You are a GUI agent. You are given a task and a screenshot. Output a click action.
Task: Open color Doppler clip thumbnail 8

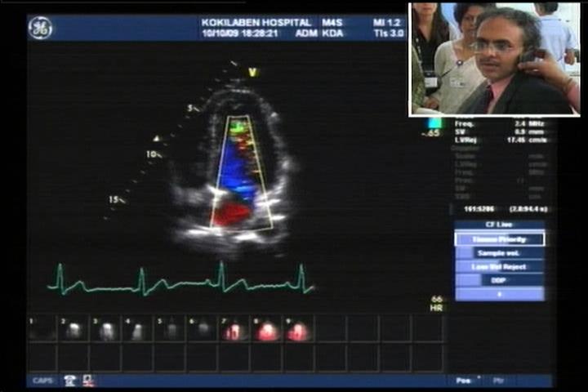pyautogui.click(x=265, y=328)
